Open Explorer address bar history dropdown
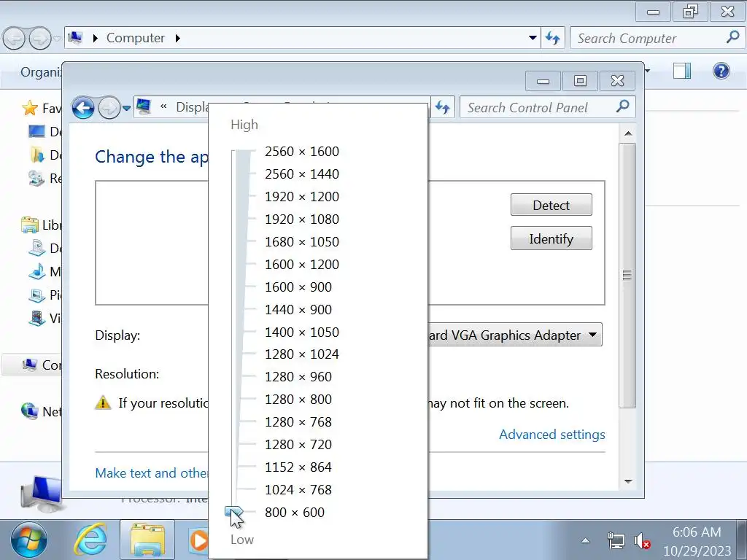The width and height of the screenshot is (747, 560). click(x=533, y=38)
